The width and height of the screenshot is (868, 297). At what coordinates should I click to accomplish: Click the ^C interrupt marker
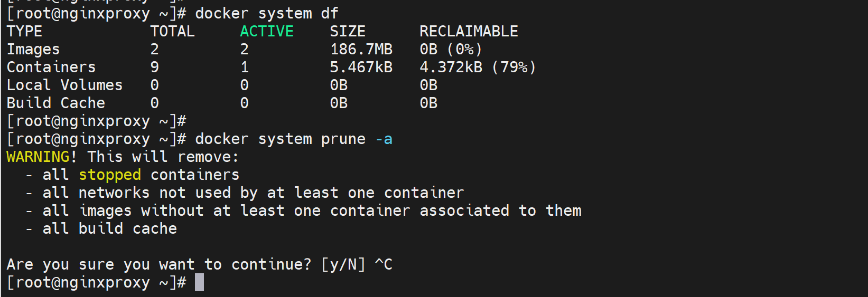[x=384, y=264]
